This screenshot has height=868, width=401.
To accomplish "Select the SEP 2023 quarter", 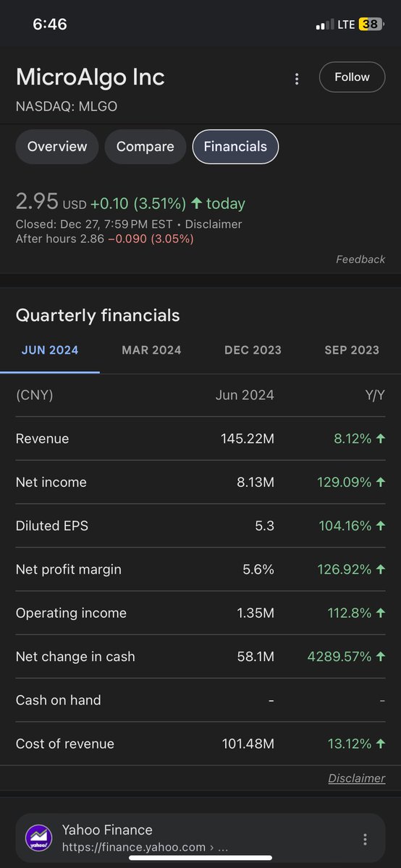I will (352, 350).
